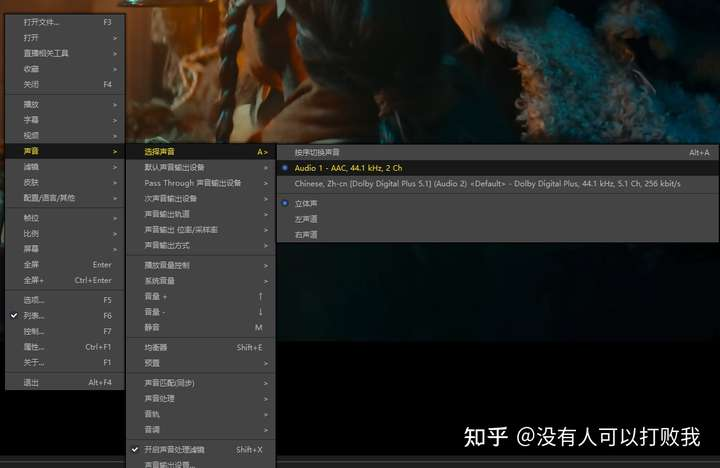Open 选项... F5 preferences
The height and width of the screenshot is (468, 720).
65,300
